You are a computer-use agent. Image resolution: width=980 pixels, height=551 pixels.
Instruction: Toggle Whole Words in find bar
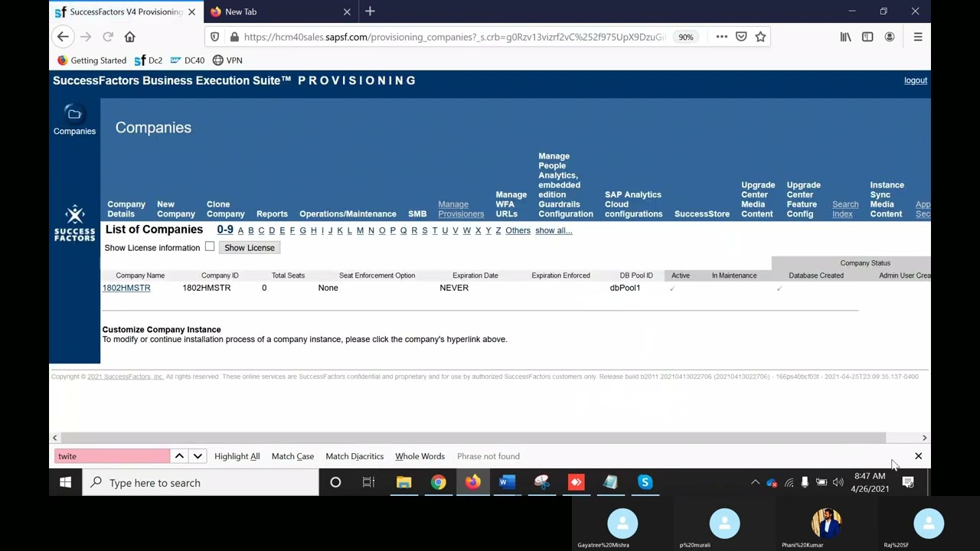point(420,456)
